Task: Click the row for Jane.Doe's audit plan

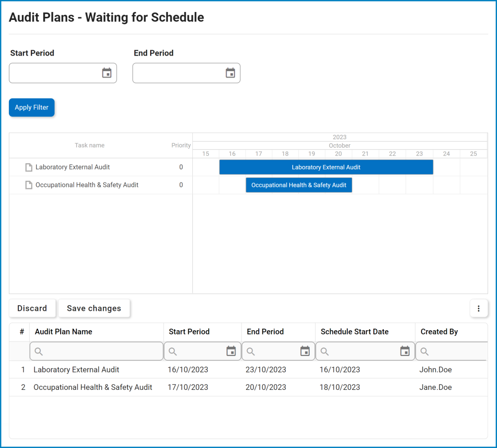Action: pos(199,387)
